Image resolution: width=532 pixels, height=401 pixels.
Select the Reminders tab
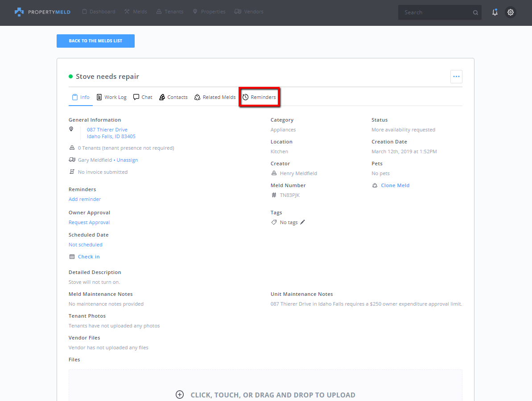point(259,97)
